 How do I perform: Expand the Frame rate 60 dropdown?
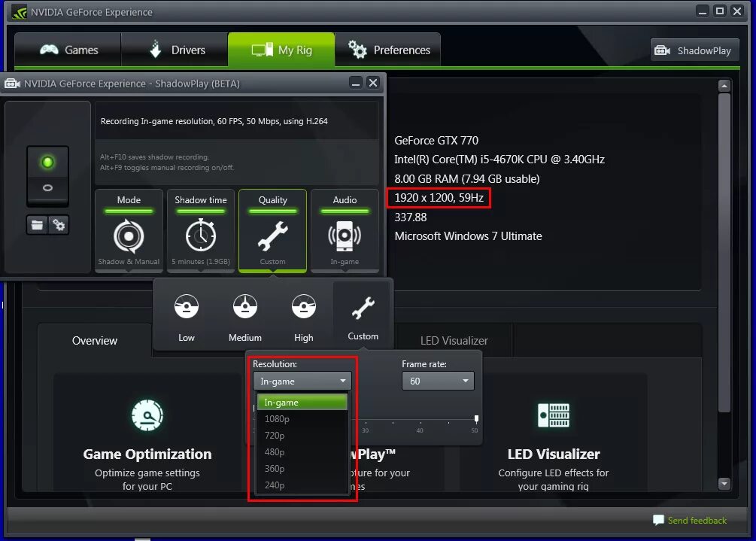(x=438, y=381)
